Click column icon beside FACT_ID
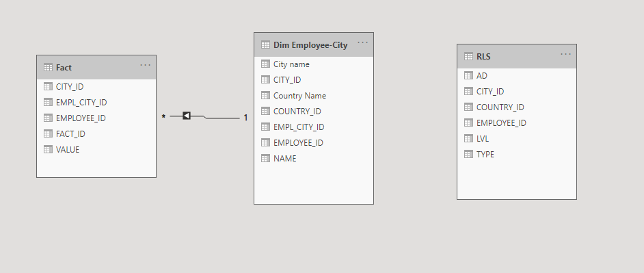Image resolution: width=644 pixels, height=273 pixels. [48, 133]
